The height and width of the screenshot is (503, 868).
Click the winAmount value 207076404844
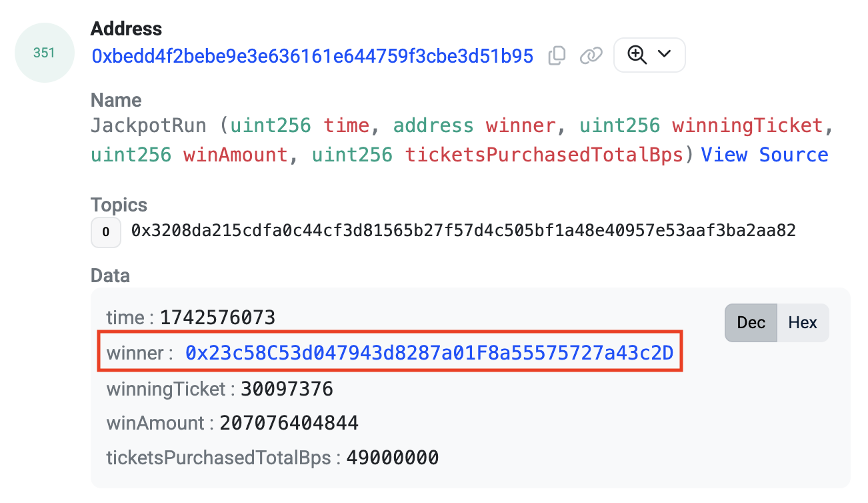(x=289, y=423)
